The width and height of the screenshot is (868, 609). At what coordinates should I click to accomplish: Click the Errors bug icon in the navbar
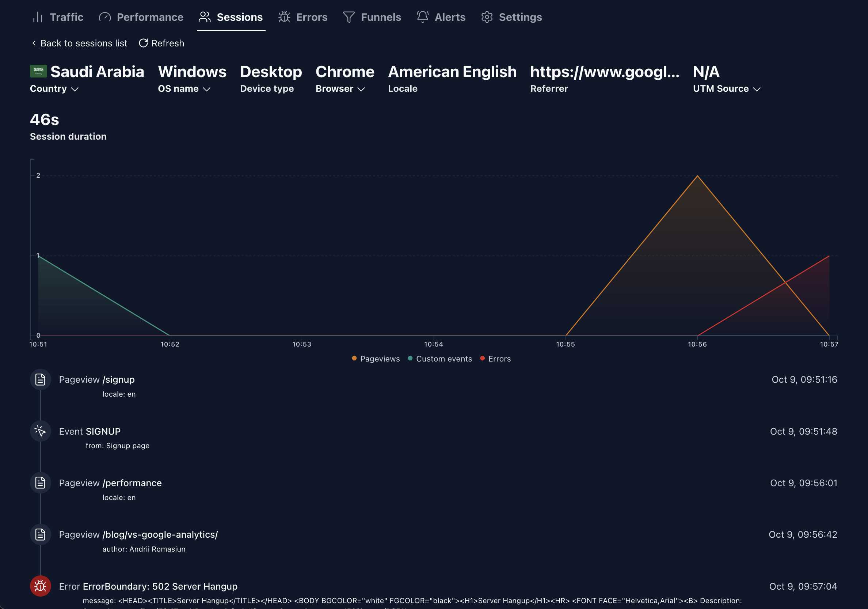point(284,17)
